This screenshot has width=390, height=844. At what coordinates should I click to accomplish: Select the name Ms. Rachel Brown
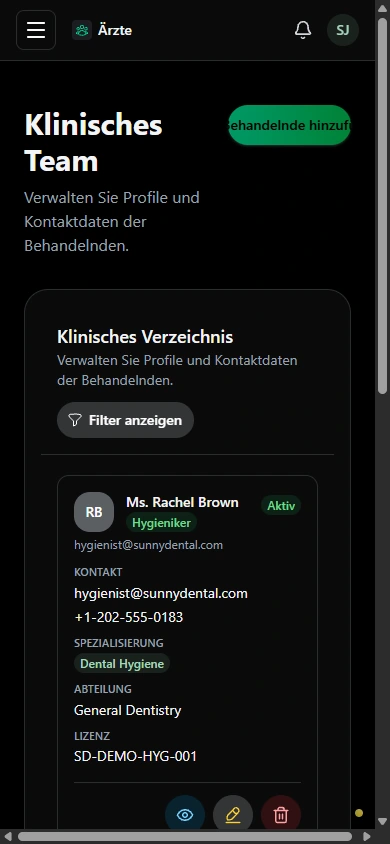pos(182,502)
